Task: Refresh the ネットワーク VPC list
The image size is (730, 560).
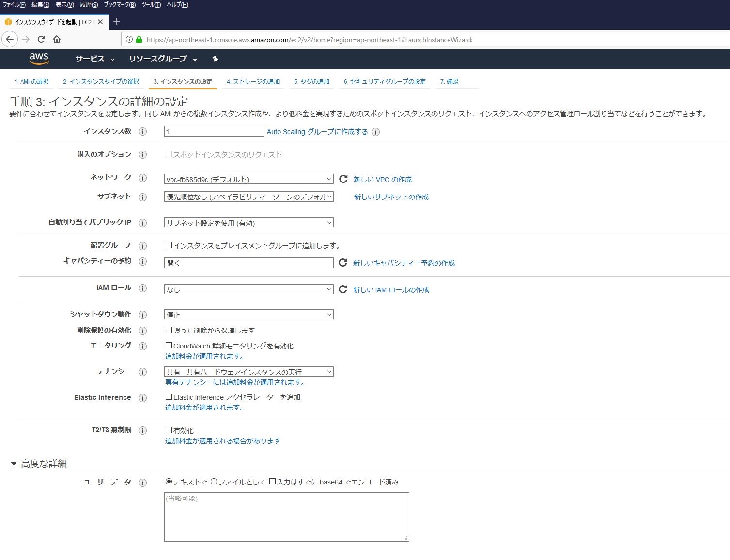Action: click(x=343, y=179)
